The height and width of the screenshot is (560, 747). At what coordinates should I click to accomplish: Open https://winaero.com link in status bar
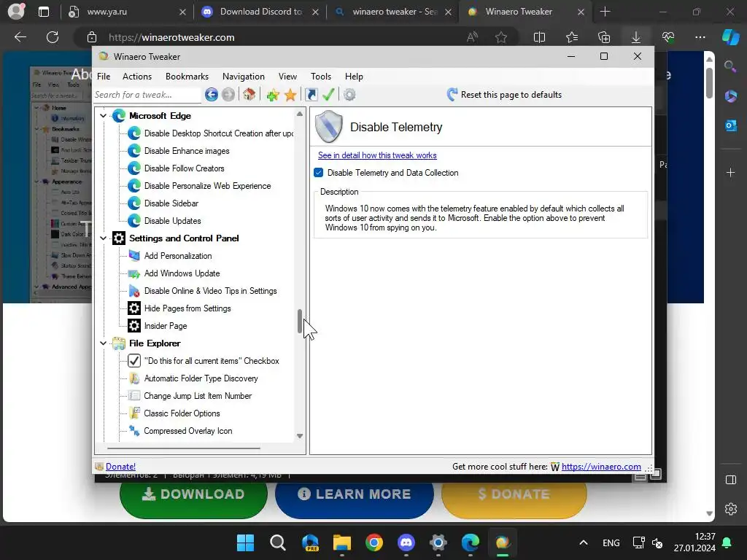point(601,467)
